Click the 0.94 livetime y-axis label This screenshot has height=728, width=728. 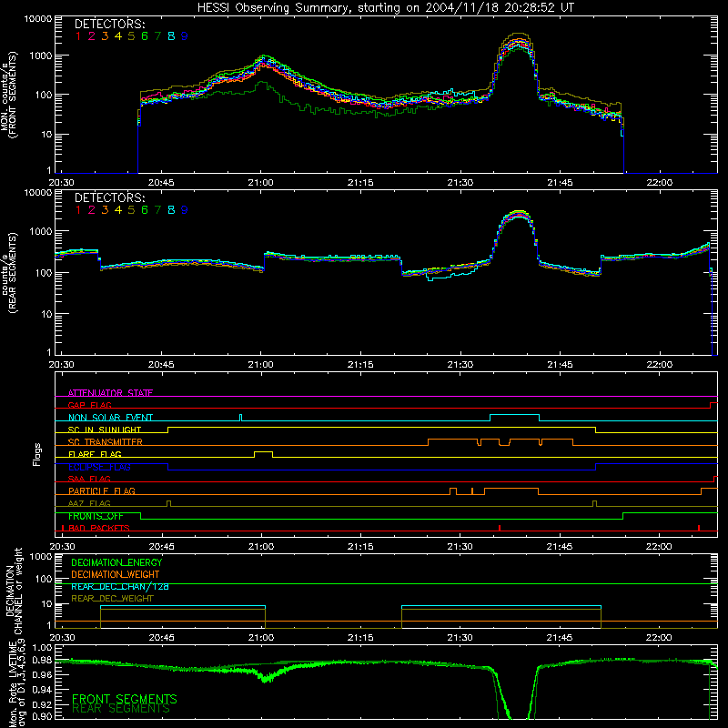42,689
